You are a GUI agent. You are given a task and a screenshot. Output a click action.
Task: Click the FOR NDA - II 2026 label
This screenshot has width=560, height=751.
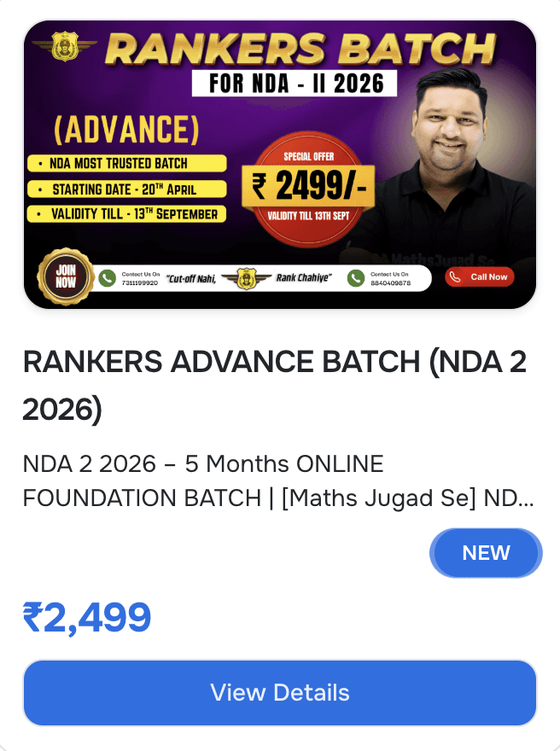pyautogui.click(x=295, y=84)
